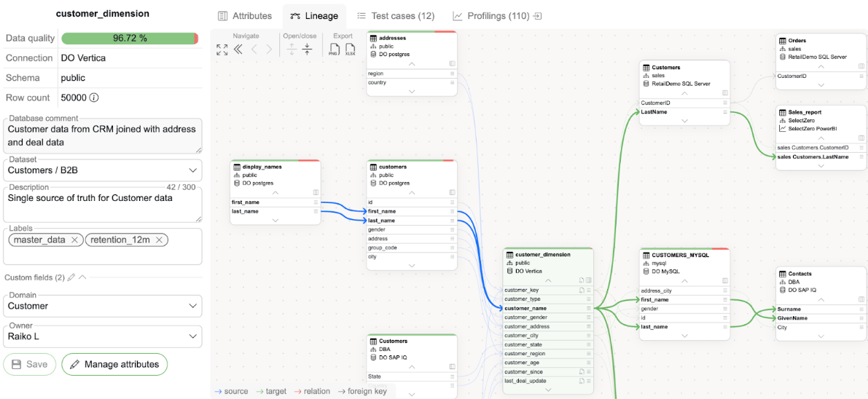Viewport: 868px width, 399px height.
Task: Open the Test cases (12) tab
Action: [x=396, y=15]
